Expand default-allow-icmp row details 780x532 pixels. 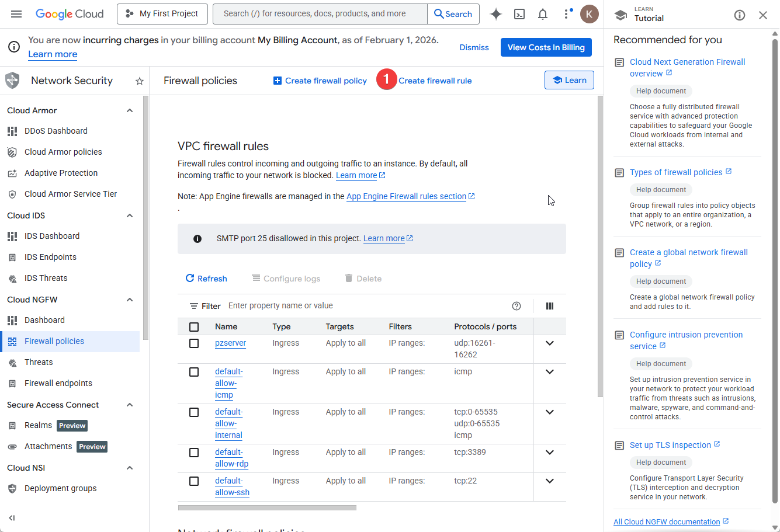point(550,372)
